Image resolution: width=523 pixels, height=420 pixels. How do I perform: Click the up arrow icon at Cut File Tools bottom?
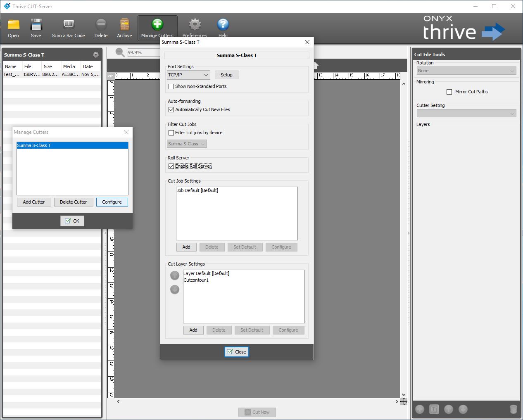tap(449, 409)
